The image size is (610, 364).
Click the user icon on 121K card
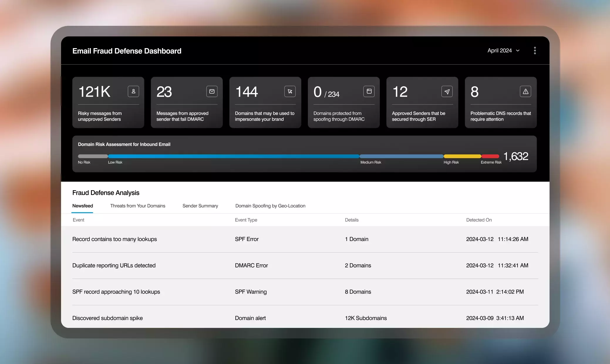pos(133,91)
